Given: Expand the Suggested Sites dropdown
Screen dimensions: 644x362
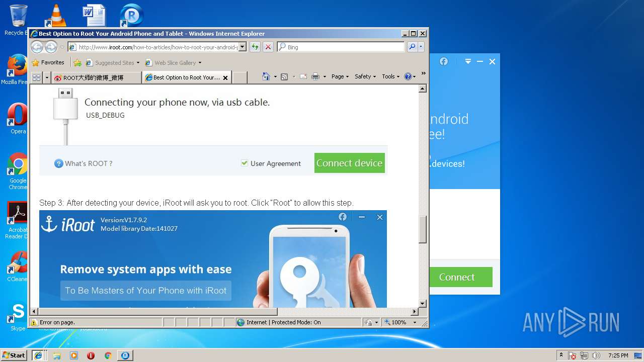Looking at the screenshot, I should click(138, 63).
